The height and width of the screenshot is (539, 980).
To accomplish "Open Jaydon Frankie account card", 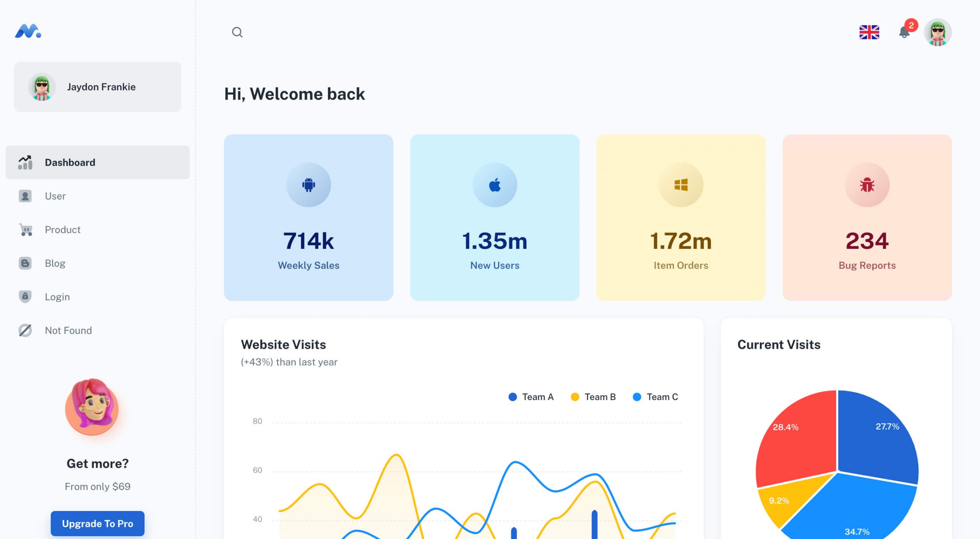I will click(98, 87).
